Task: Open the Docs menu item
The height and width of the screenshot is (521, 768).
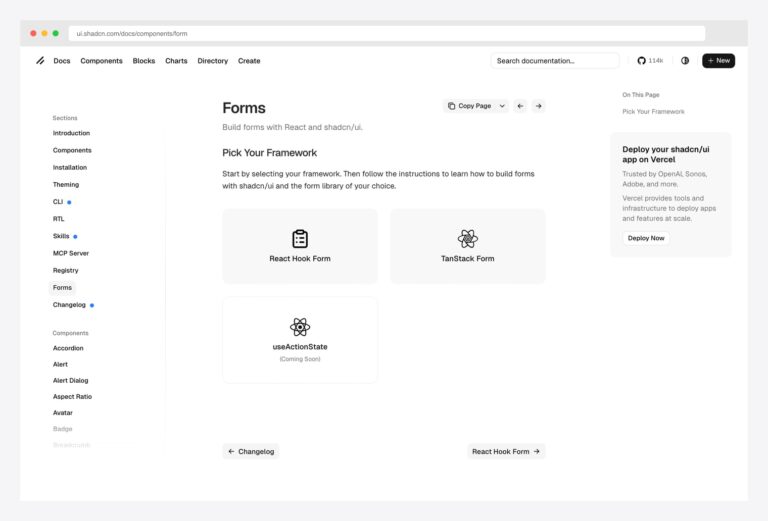Action: pos(62,61)
